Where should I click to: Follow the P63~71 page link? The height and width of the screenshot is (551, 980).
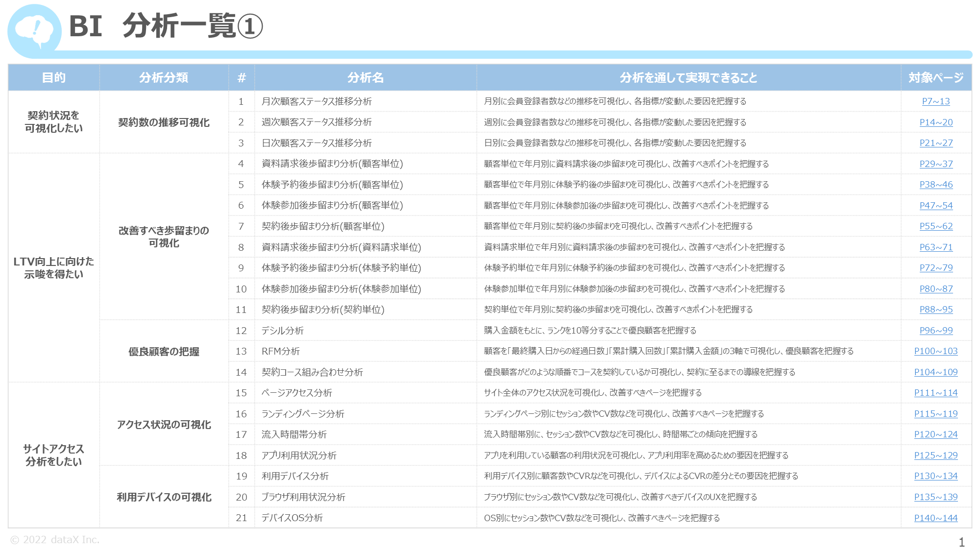936,247
